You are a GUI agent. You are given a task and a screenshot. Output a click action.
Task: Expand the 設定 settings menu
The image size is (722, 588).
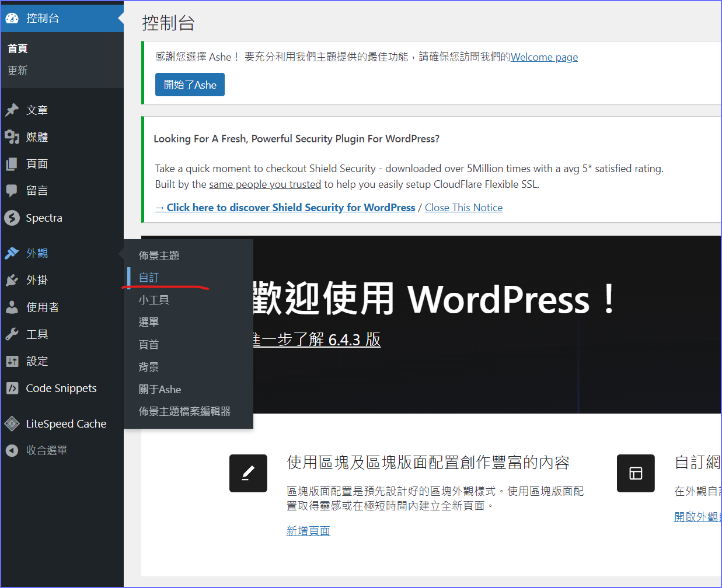(x=37, y=361)
